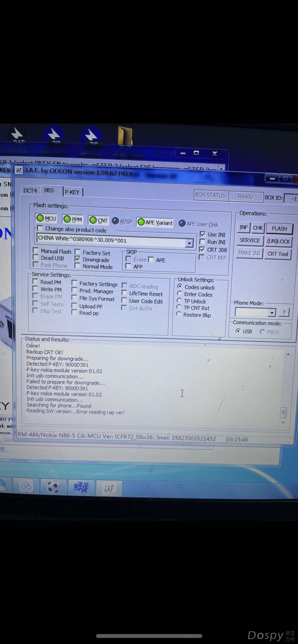Enable the Write PM checkbox
The width and height of the screenshot is (298, 644).
click(35, 289)
